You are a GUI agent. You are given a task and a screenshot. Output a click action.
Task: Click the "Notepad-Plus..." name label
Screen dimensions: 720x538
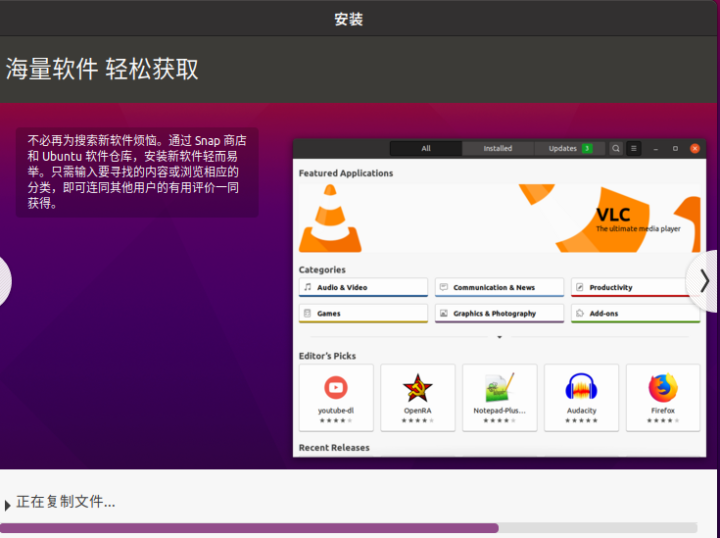click(x=499, y=410)
